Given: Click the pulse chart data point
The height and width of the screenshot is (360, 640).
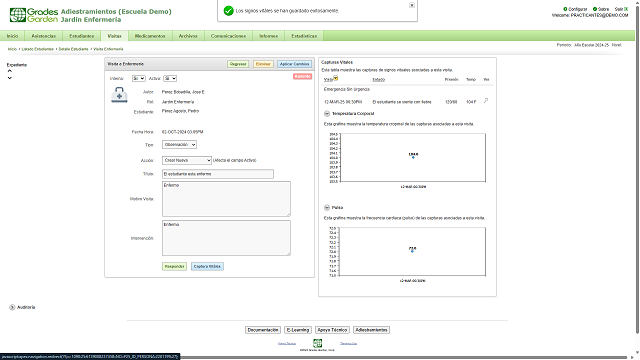Looking at the screenshot, I should (412, 251).
